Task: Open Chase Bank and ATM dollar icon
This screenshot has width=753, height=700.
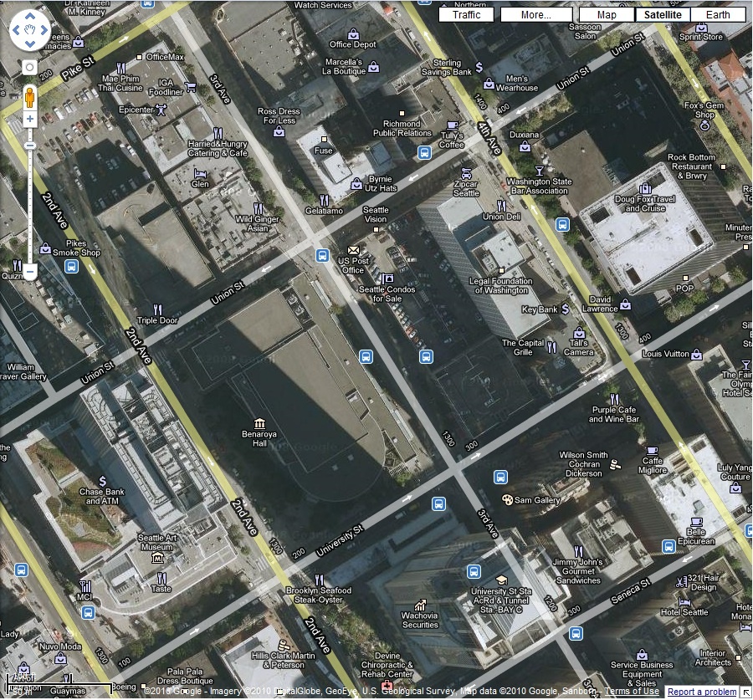Action: point(102,481)
